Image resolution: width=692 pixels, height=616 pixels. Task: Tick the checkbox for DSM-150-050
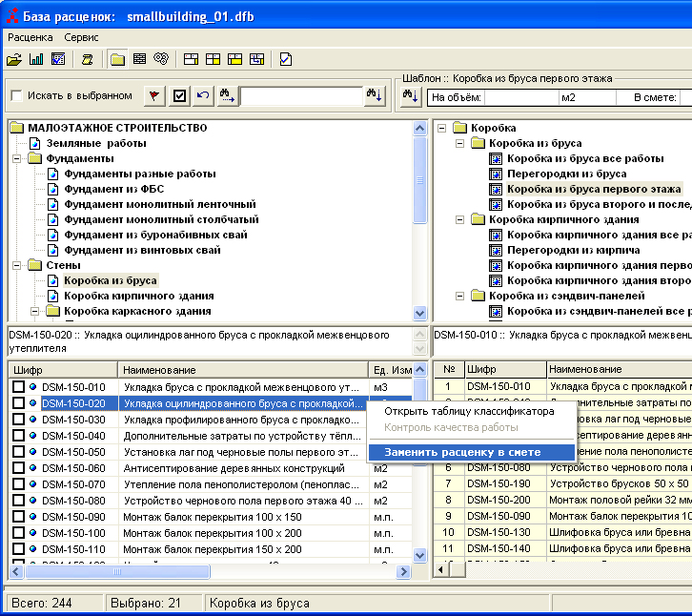click(18, 452)
